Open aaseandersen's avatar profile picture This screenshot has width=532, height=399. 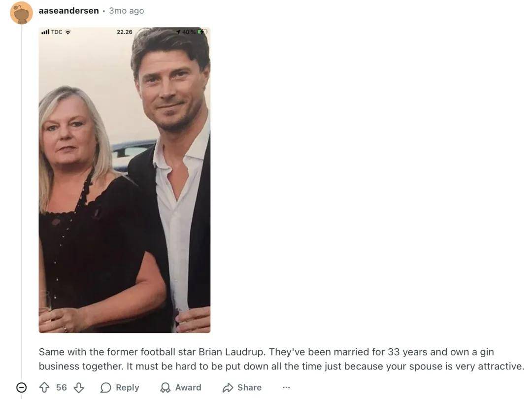pyautogui.click(x=21, y=13)
